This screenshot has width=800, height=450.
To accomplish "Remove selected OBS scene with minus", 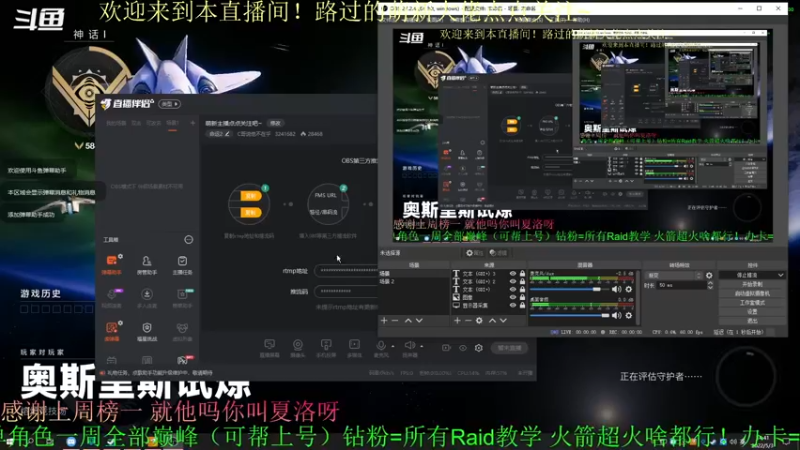I will coord(395,320).
